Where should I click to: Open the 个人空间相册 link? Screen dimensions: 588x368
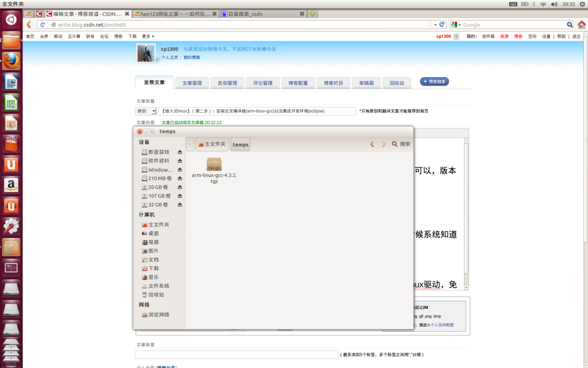(442, 325)
